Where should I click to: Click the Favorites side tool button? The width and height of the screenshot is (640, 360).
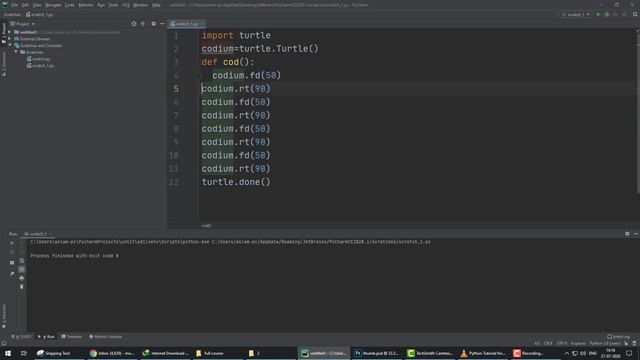(4, 316)
